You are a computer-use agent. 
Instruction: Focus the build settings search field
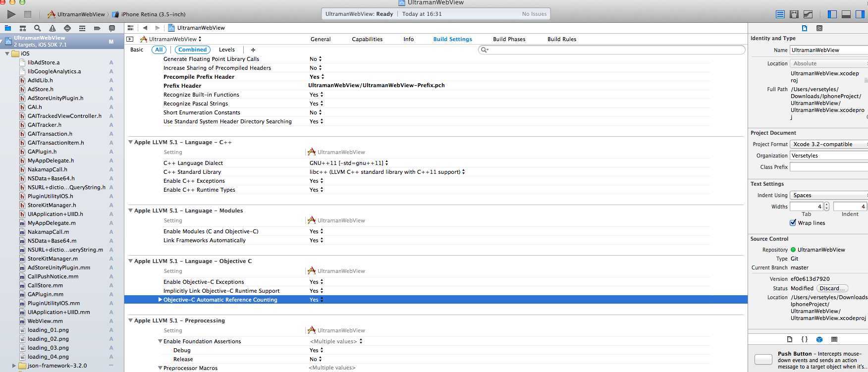(612, 50)
